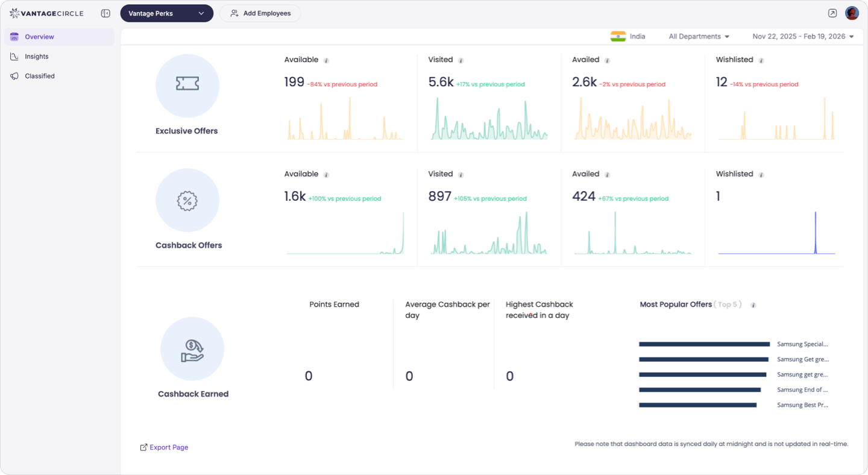The height and width of the screenshot is (475, 868).
Task: Click the sidebar collapse icon beside the logo
Action: (x=105, y=13)
